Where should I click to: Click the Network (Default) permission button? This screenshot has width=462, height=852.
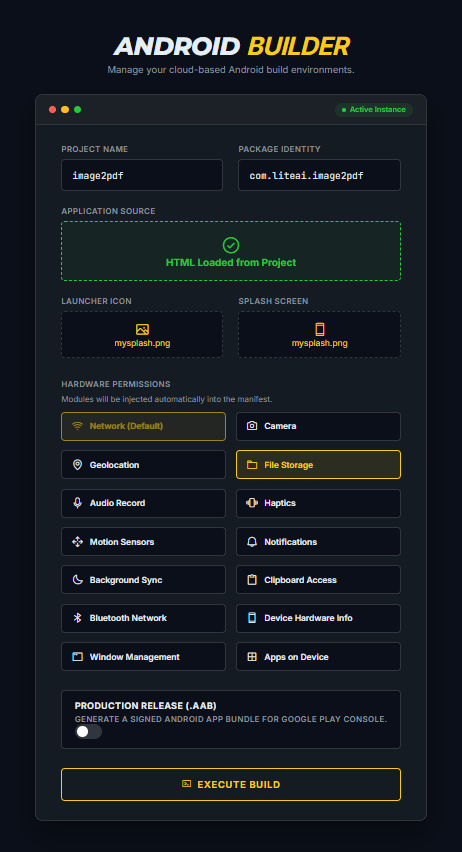tap(143, 427)
